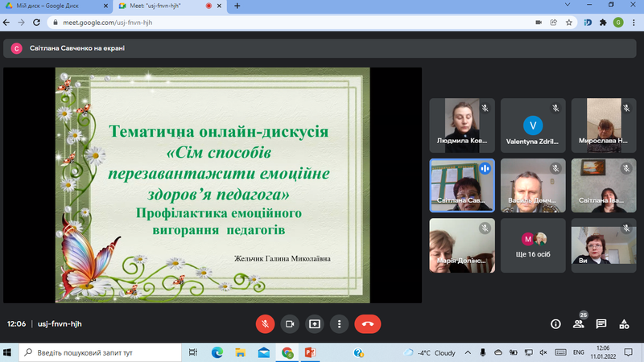Select Світлана Іва... participant tile
This screenshot has width=644, height=362.
coord(604,186)
